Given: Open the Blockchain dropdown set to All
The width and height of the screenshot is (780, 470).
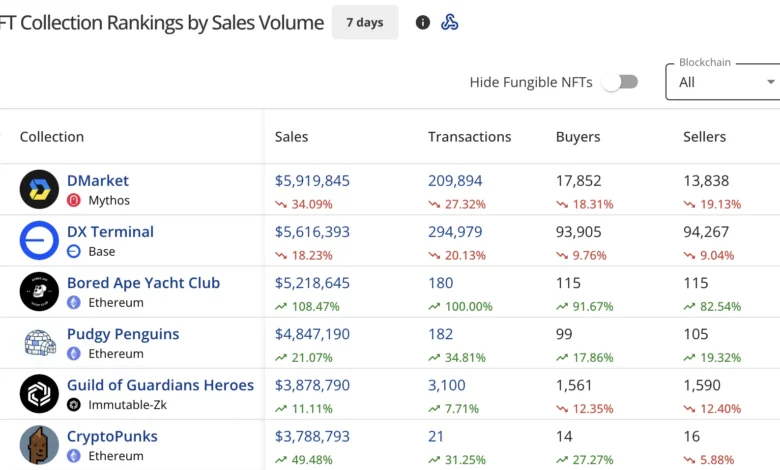Looking at the screenshot, I should pos(724,82).
